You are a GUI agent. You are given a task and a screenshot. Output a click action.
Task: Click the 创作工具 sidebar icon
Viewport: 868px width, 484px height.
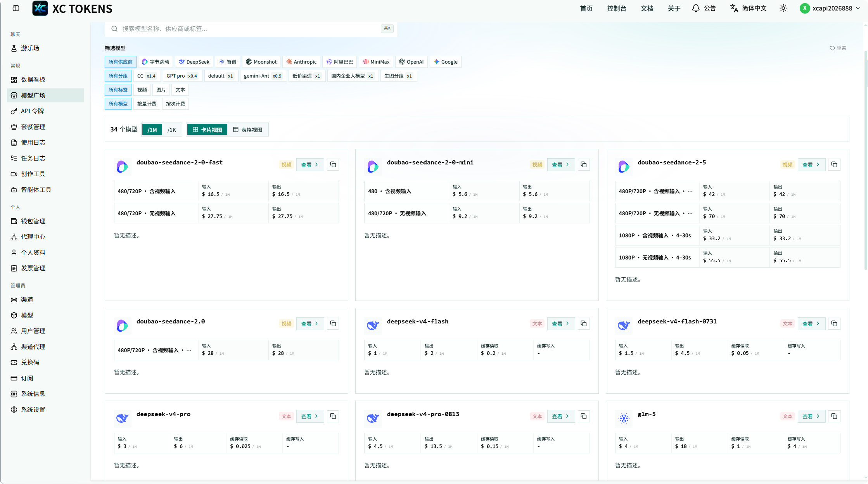coord(14,174)
